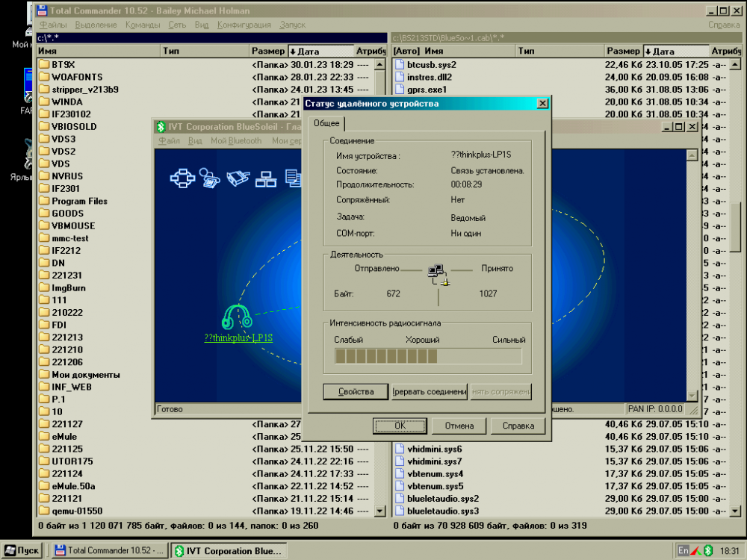This screenshot has height=560, width=747.
Task: Click the green headphones device icon
Action: click(238, 316)
